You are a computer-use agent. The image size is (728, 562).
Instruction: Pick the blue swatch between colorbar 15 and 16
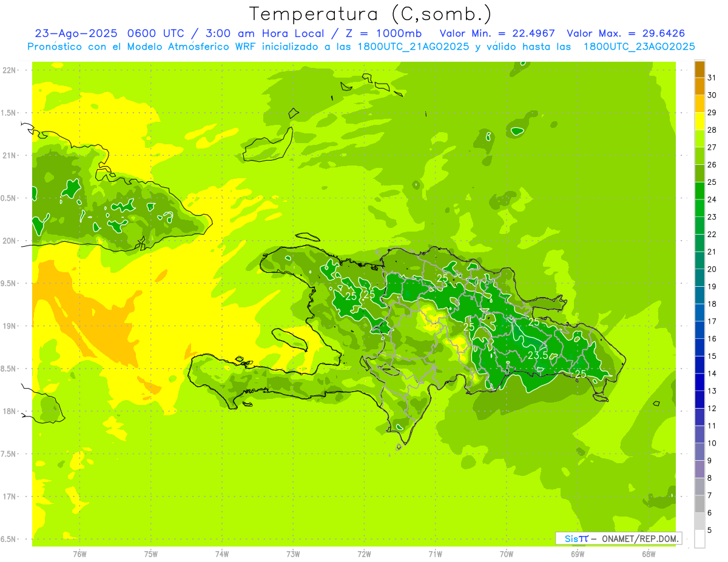(x=699, y=347)
